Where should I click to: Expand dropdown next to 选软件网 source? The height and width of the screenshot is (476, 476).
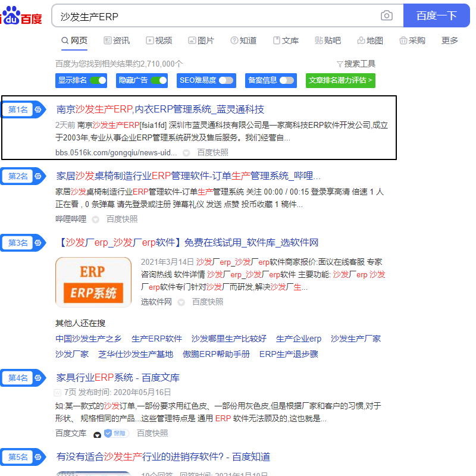coord(181,302)
